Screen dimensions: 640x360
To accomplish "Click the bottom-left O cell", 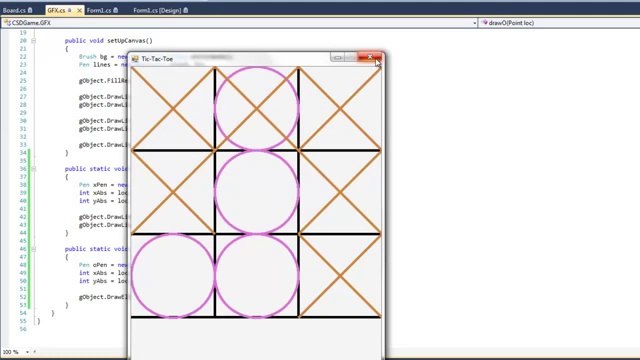I will (173, 276).
